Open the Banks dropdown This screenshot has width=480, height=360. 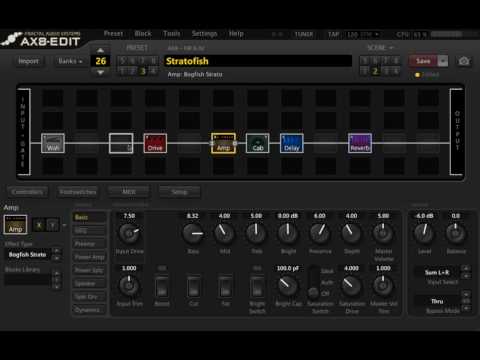point(70,61)
